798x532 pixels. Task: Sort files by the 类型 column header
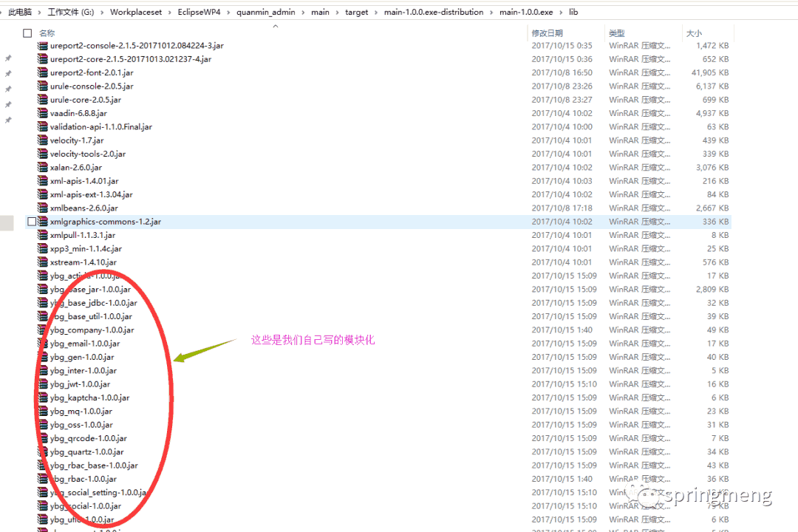pos(617,33)
